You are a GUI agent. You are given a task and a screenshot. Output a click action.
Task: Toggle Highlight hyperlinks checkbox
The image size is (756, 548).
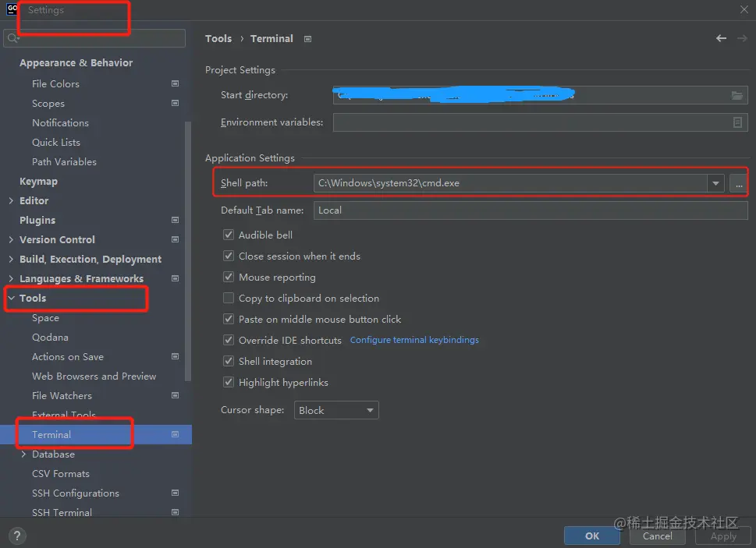point(229,382)
